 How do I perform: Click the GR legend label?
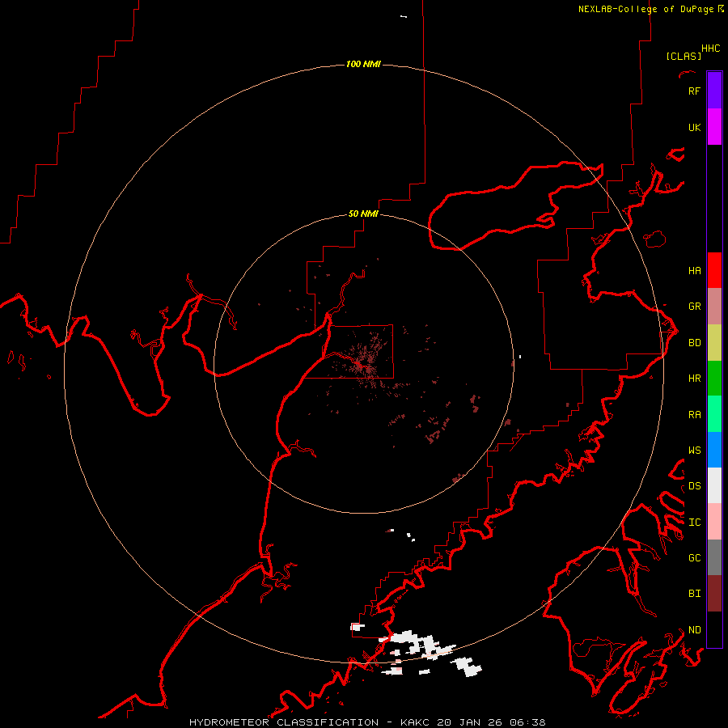tap(694, 307)
